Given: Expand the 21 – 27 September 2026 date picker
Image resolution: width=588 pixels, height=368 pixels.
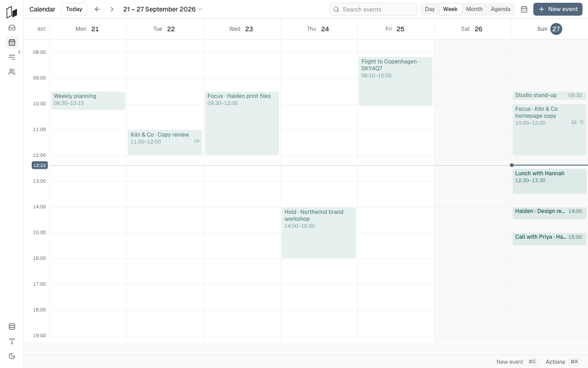Looking at the screenshot, I should tap(163, 9).
